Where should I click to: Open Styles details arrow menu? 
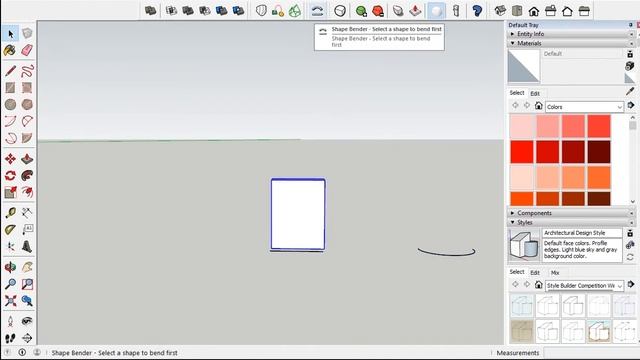pos(631,284)
